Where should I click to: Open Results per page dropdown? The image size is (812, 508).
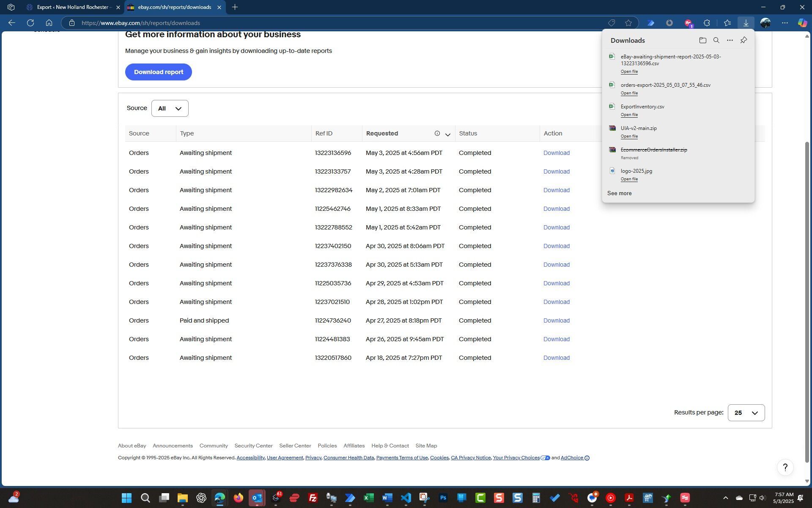[x=746, y=413]
